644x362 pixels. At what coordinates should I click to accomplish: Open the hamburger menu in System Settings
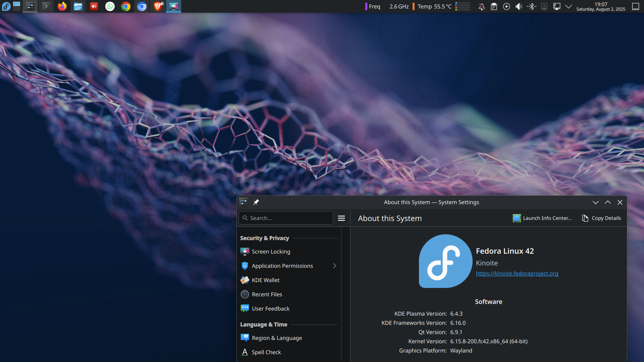point(341,218)
